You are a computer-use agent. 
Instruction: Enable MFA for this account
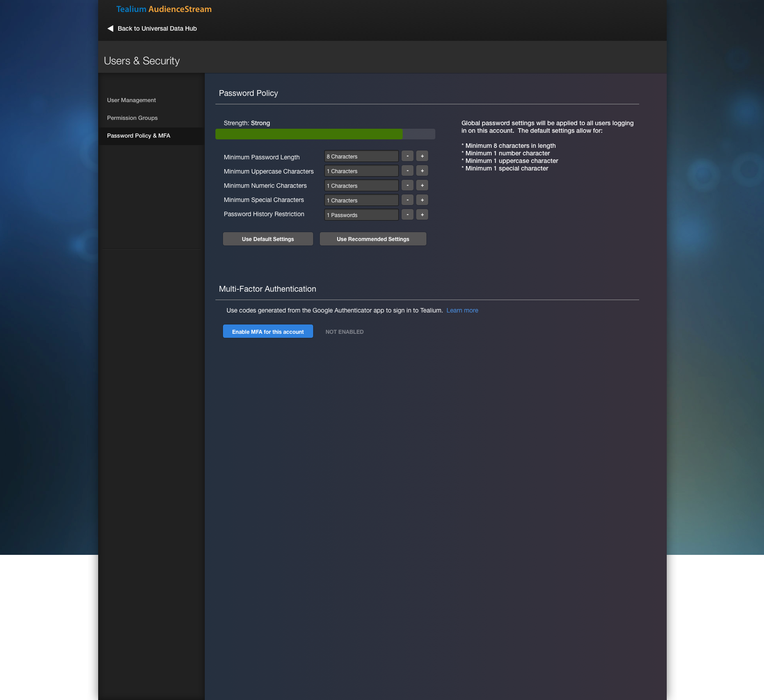268,331
